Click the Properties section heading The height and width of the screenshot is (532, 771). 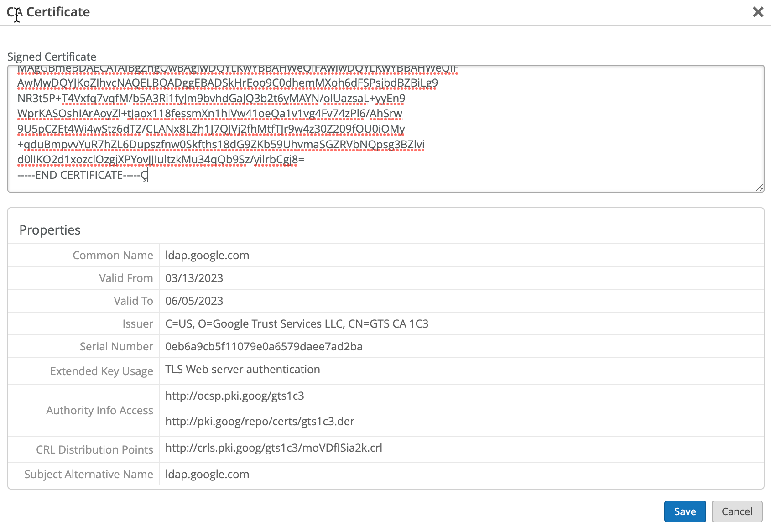click(50, 230)
